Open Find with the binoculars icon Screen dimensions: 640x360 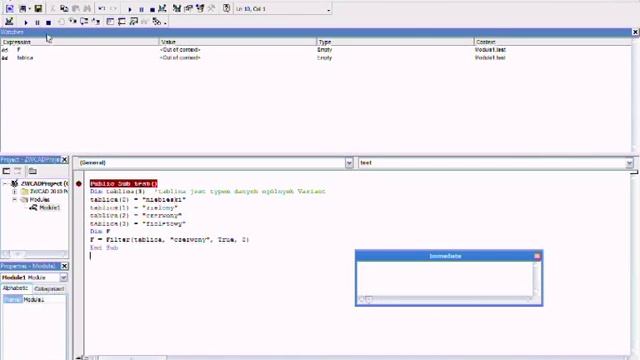[x=87, y=8]
